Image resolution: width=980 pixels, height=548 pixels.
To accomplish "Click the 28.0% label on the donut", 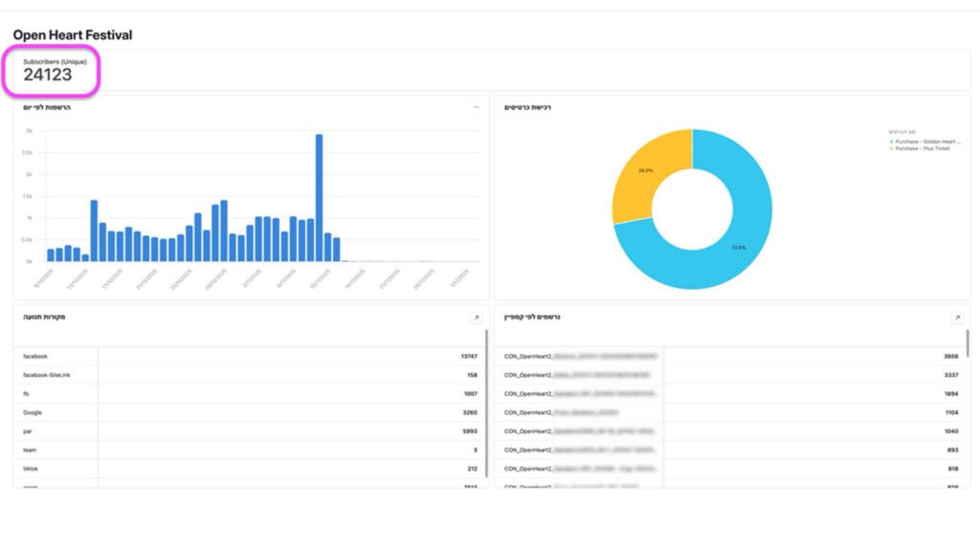I will (646, 170).
